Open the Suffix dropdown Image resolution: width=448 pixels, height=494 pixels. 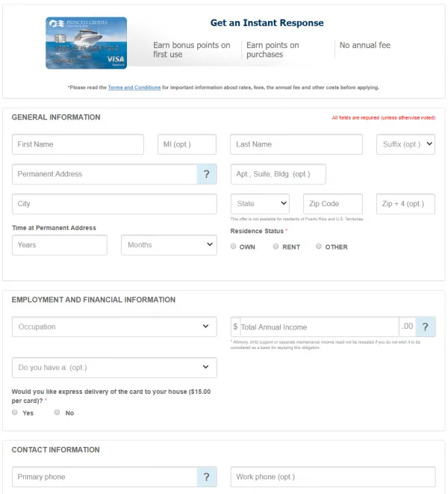(x=405, y=144)
